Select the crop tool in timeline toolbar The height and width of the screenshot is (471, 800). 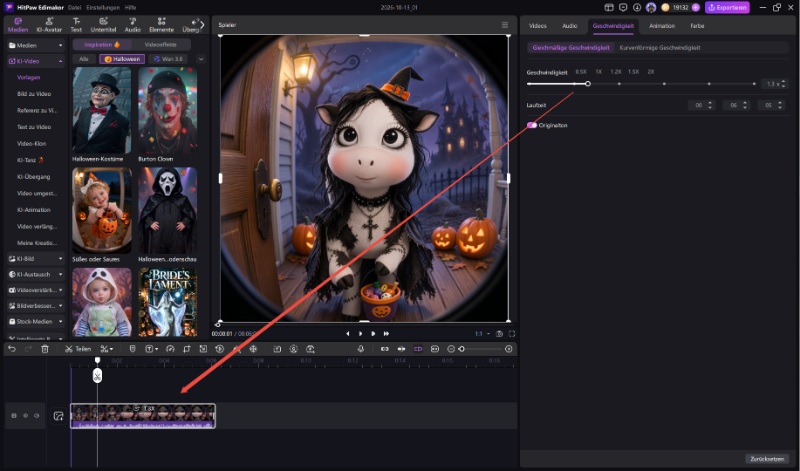point(187,349)
